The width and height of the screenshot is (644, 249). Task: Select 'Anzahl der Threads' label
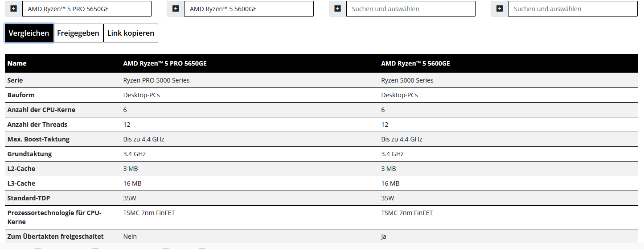(x=37, y=124)
